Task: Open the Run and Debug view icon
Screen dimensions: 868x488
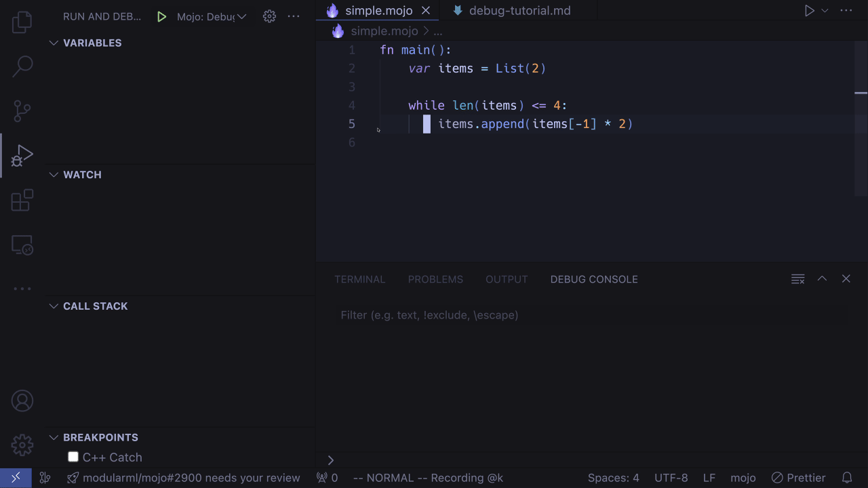Action: pos(22,155)
